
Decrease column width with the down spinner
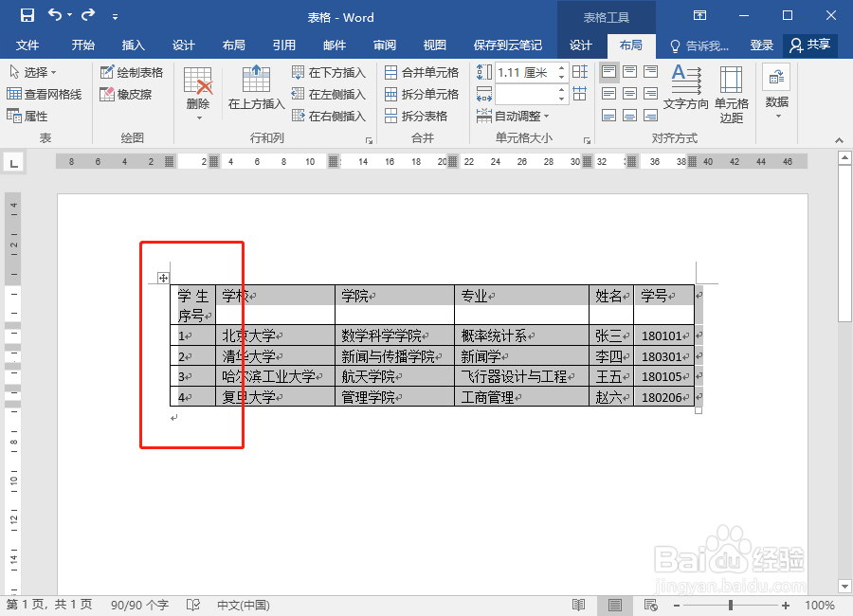(x=561, y=100)
